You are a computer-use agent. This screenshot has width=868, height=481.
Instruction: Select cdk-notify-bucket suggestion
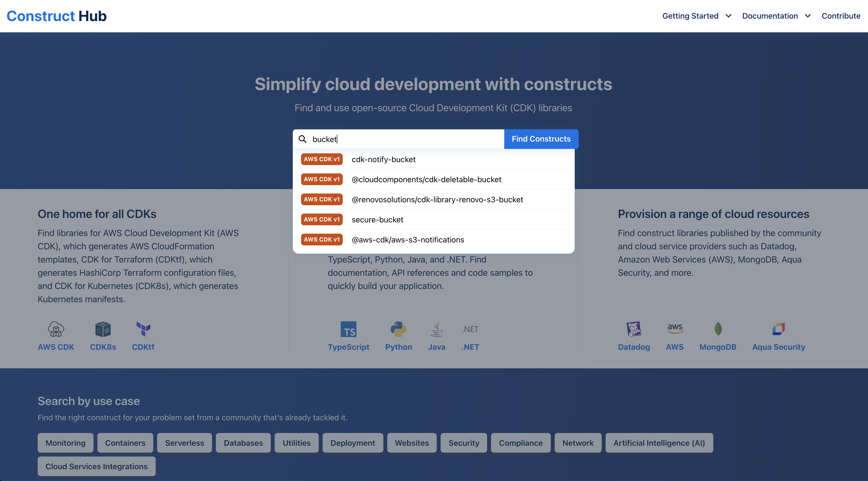pyautogui.click(x=433, y=159)
